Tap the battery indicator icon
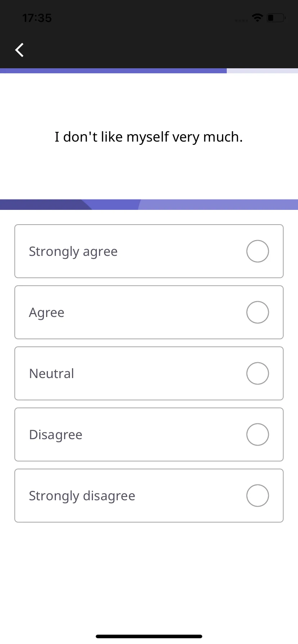 [276, 18]
